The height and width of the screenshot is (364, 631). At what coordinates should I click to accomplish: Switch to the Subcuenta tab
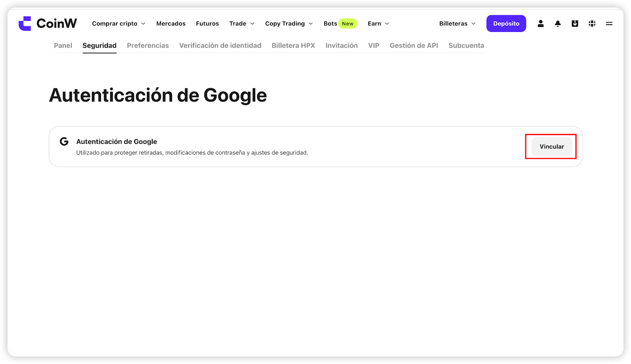(466, 46)
